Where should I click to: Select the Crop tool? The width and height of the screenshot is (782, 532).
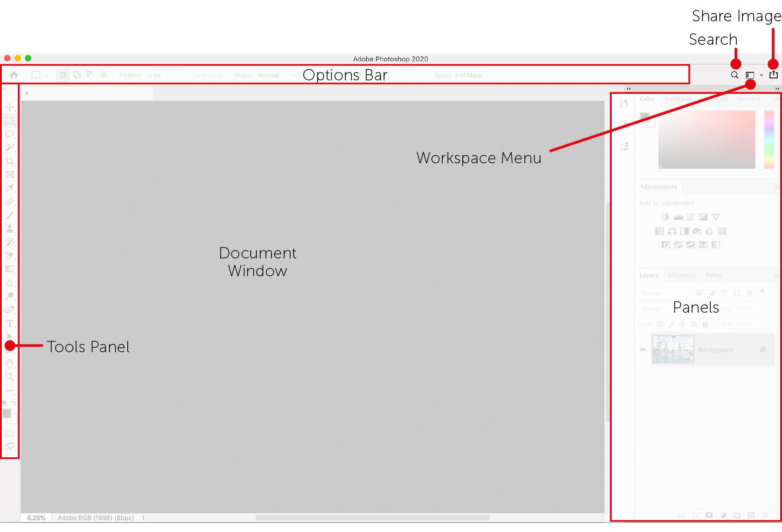pyautogui.click(x=10, y=161)
